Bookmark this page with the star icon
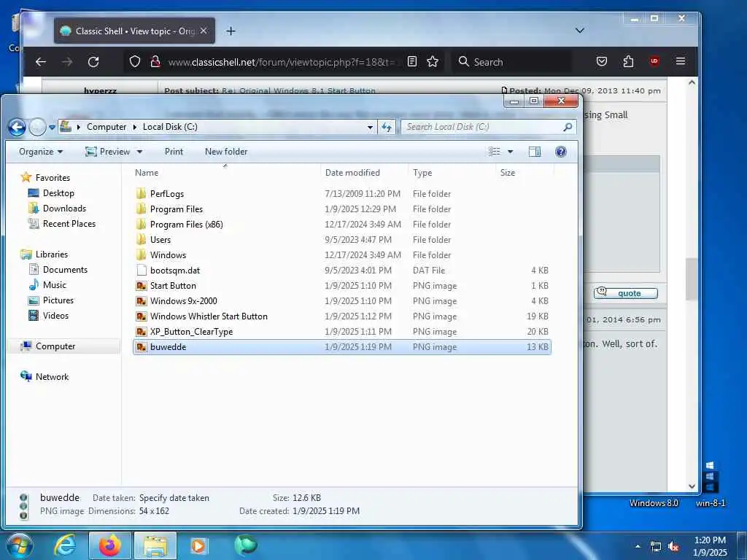The width and height of the screenshot is (747, 560). [x=433, y=61]
